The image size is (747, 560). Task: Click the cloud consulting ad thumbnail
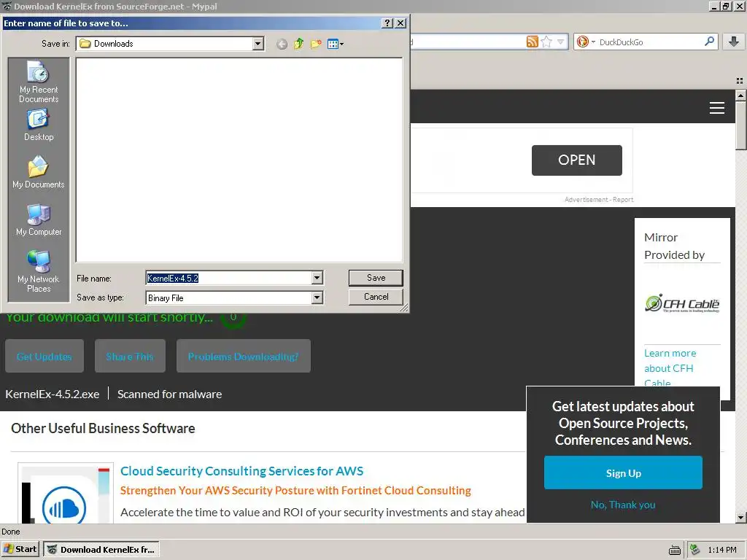[x=66, y=493]
